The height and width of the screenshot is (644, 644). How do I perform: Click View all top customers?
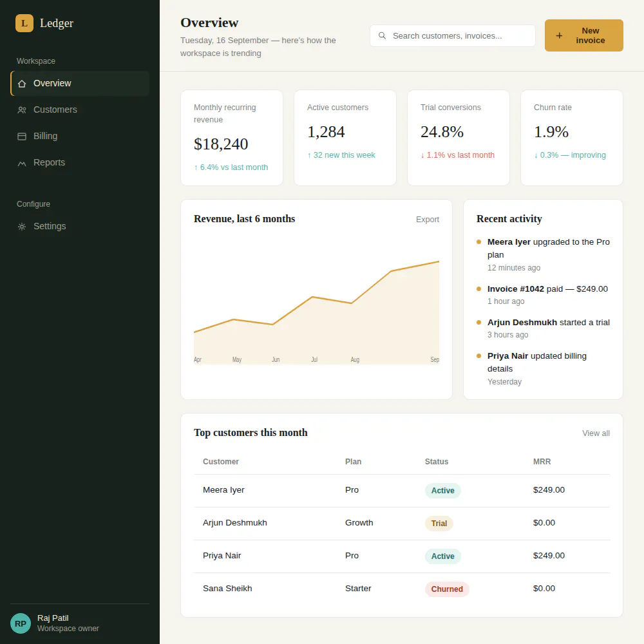tap(596, 433)
